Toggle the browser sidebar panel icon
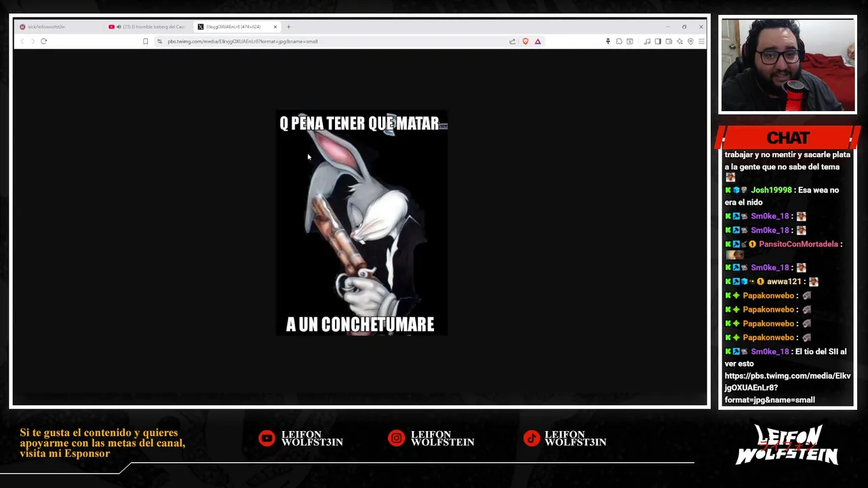 coord(658,41)
